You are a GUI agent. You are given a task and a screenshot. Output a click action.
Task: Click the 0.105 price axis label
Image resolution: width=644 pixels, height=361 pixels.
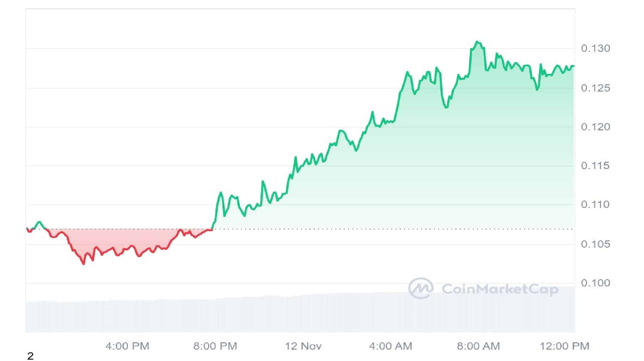click(596, 244)
